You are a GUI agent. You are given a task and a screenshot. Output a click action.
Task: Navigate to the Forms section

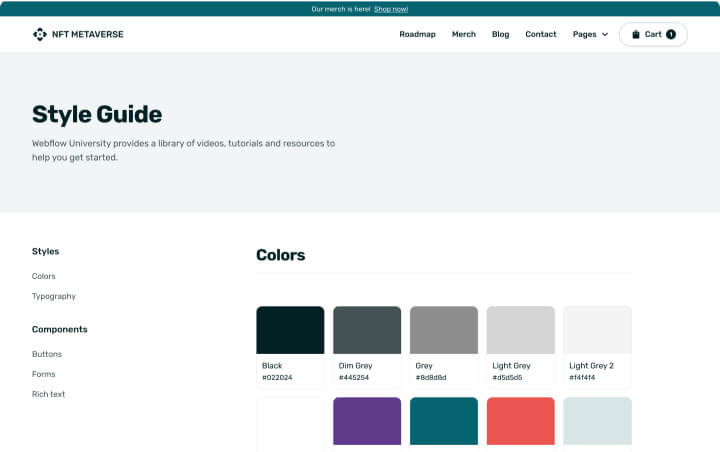coord(44,374)
